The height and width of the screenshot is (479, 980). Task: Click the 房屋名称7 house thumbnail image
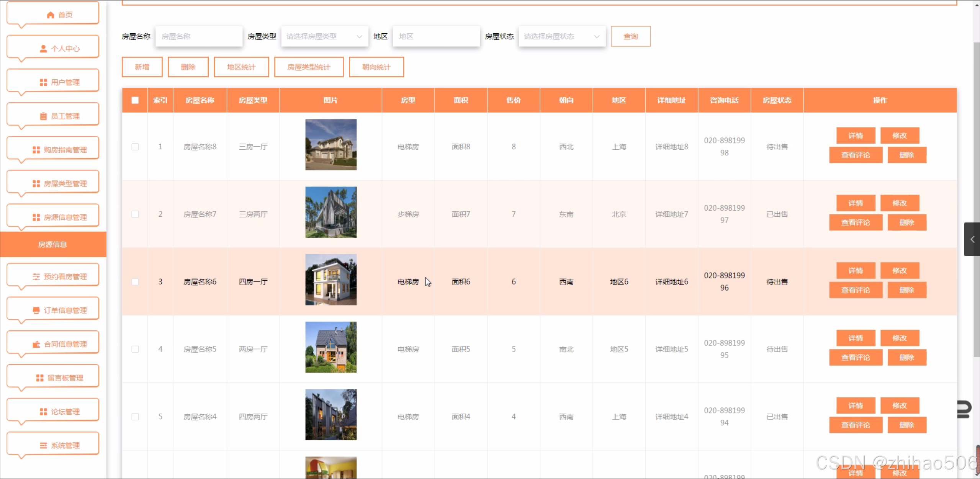click(x=330, y=212)
